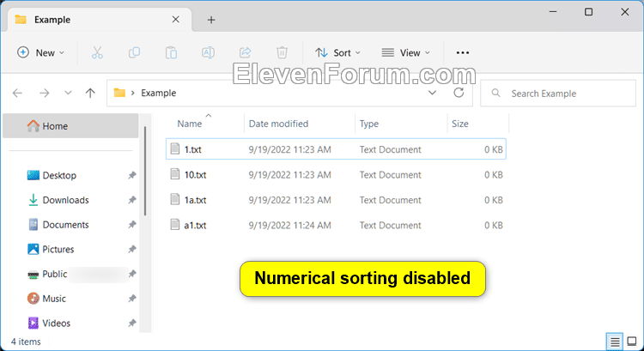Click the Rename icon in toolbar
This screenshot has width=644, height=351.
pos(209,52)
